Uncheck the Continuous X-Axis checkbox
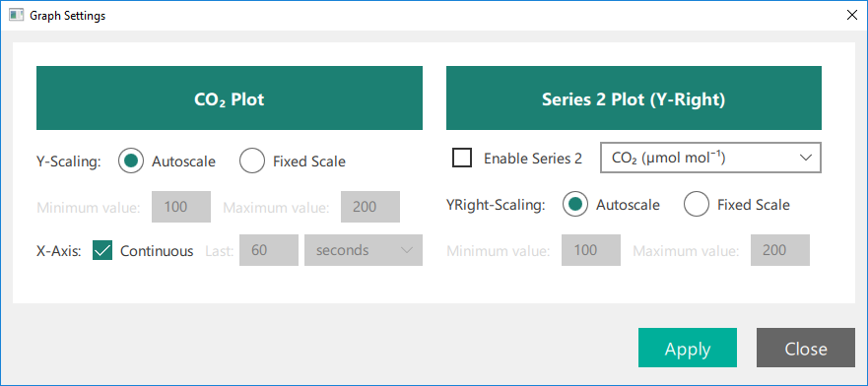The image size is (868, 386). tap(102, 250)
